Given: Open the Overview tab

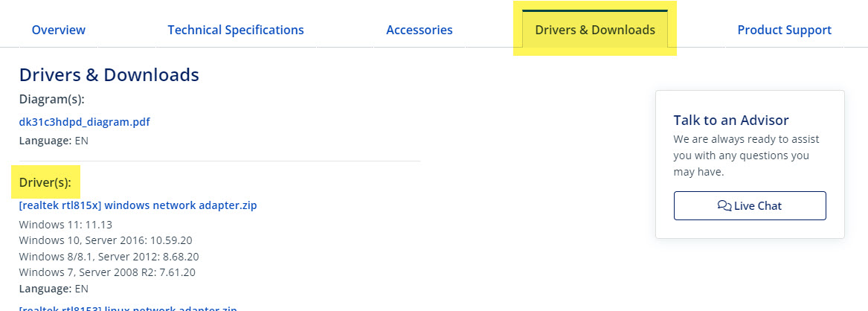Looking at the screenshot, I should pos(59,31).
